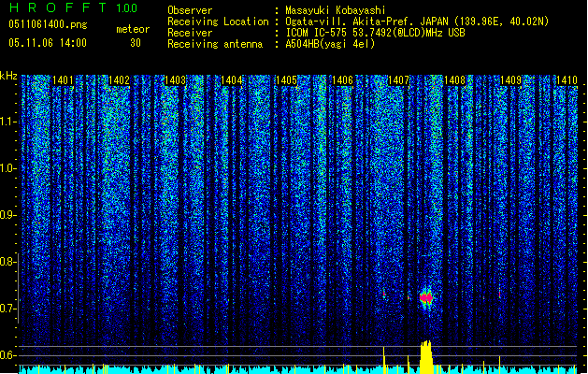Click the 1404 time marker
This screenshot has height=374, width=588.
tap(231, 80)
